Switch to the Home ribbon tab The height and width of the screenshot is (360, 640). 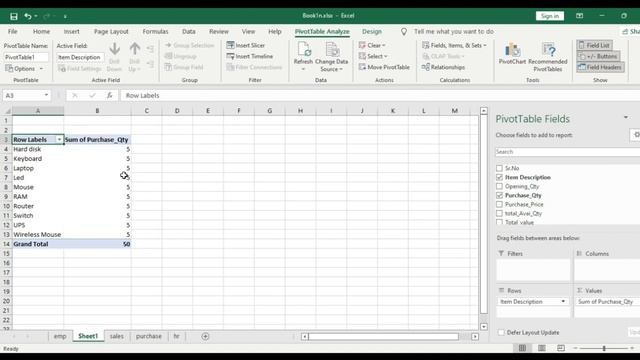tap(41, 31)
